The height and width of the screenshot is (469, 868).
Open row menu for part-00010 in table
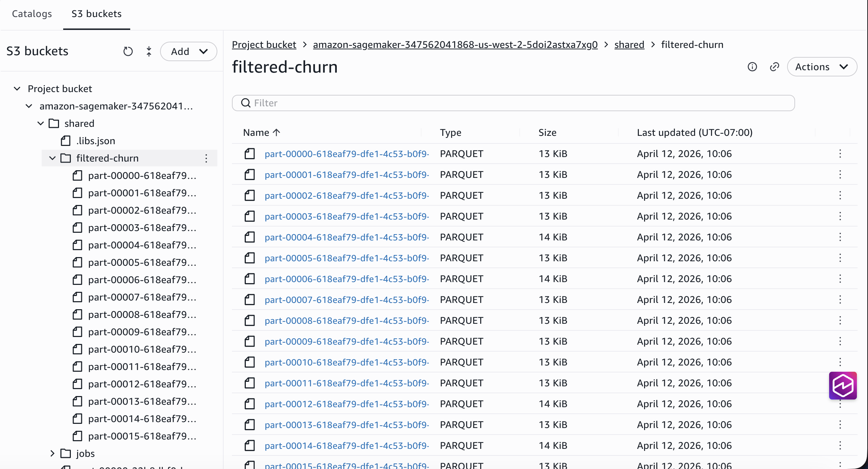pos(840,362)
